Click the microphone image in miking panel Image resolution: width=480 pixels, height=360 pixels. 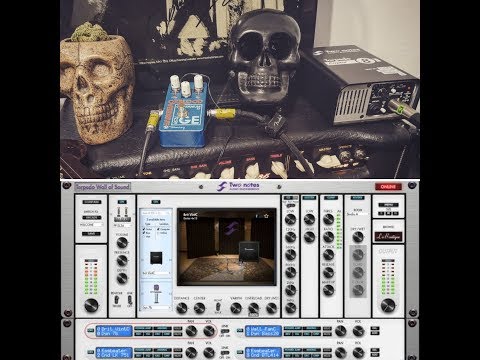pyautogui.click(x=156, y=294)
